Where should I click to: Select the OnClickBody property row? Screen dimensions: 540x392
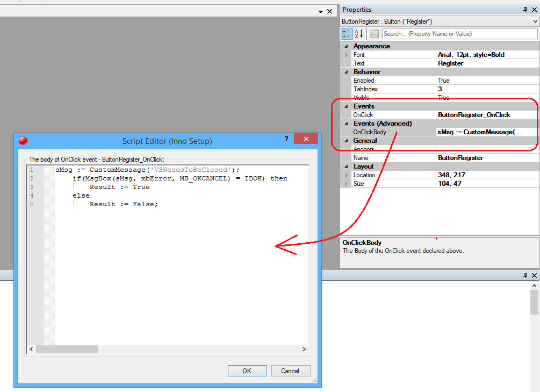point(394,132)
